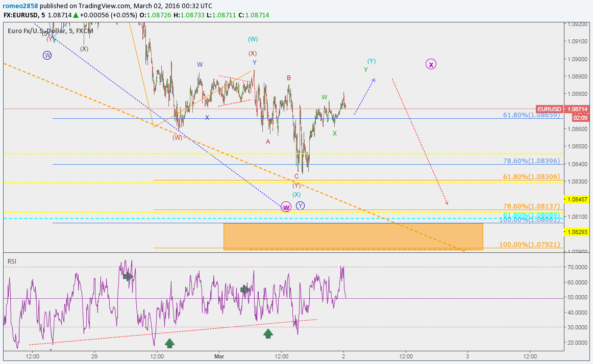
Task: Click the 29 date label on time axis
Action: pos(94,356)
